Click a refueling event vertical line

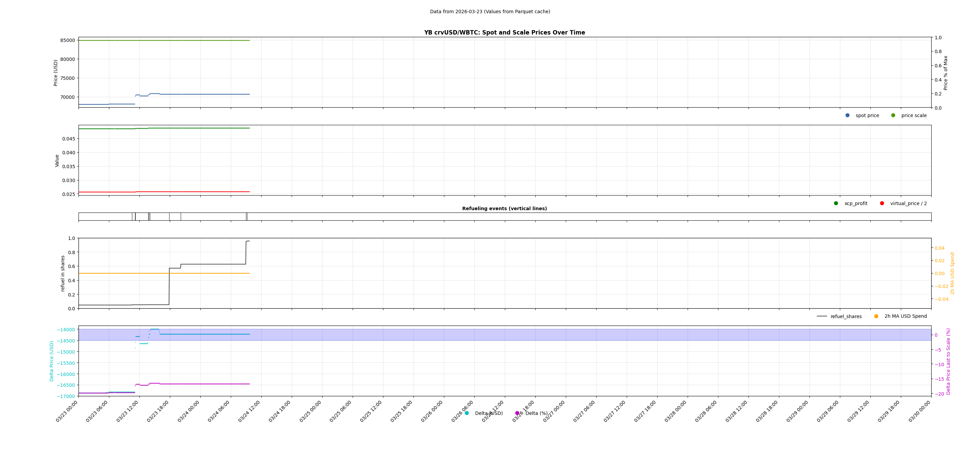click(135, 217)
